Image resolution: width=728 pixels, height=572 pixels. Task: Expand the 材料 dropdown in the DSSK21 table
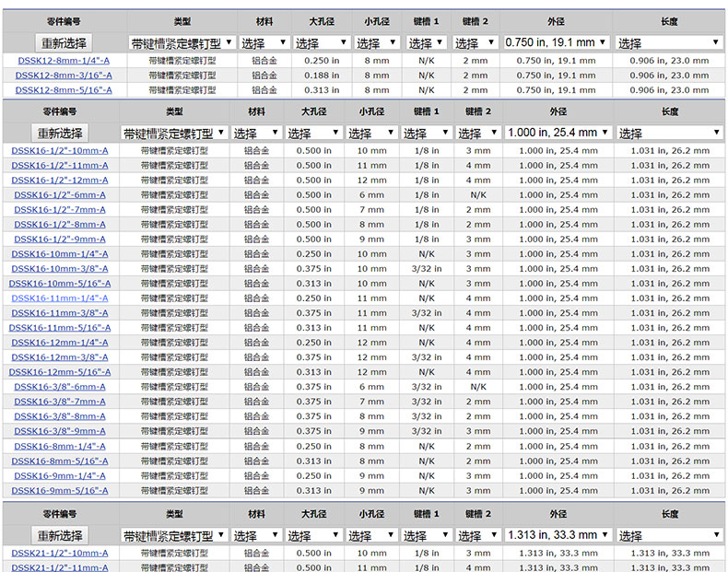[x=255, y=535]
